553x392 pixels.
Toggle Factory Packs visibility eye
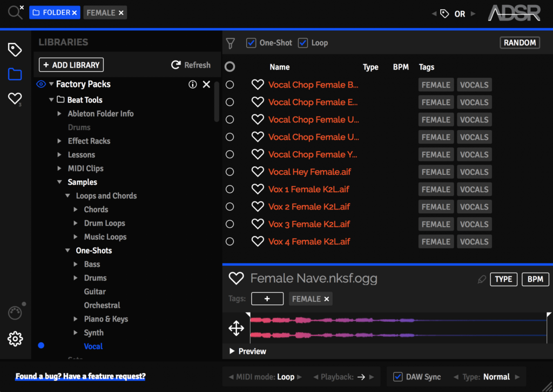coord(41,84)
